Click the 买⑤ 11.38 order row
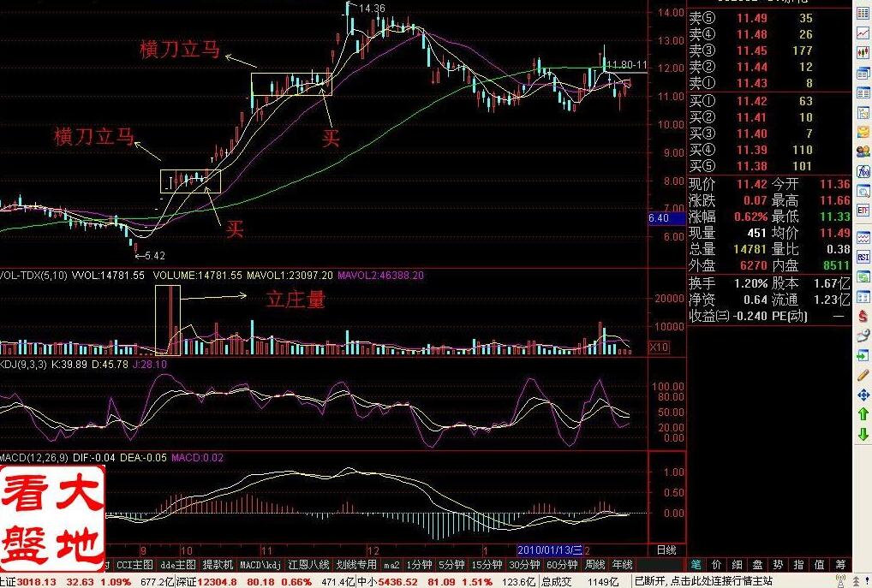Image resolution: width=872 pixels, height=588 pixels. 769,166
